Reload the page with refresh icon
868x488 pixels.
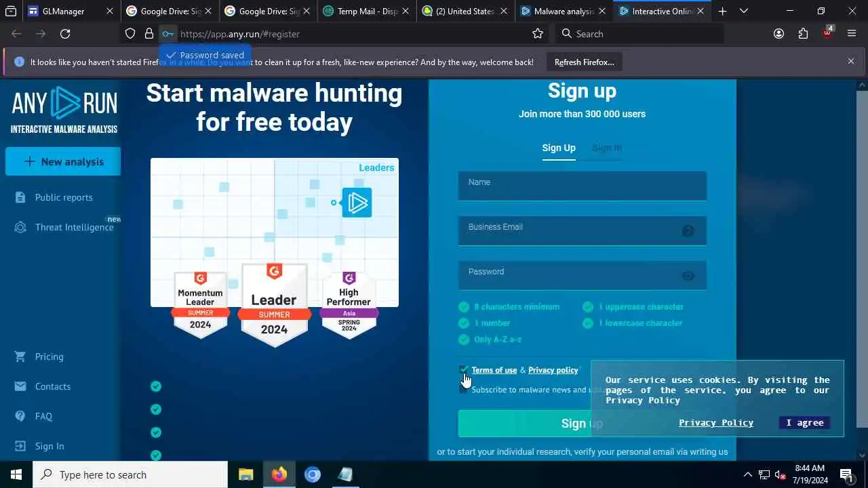tap(65, 34)
